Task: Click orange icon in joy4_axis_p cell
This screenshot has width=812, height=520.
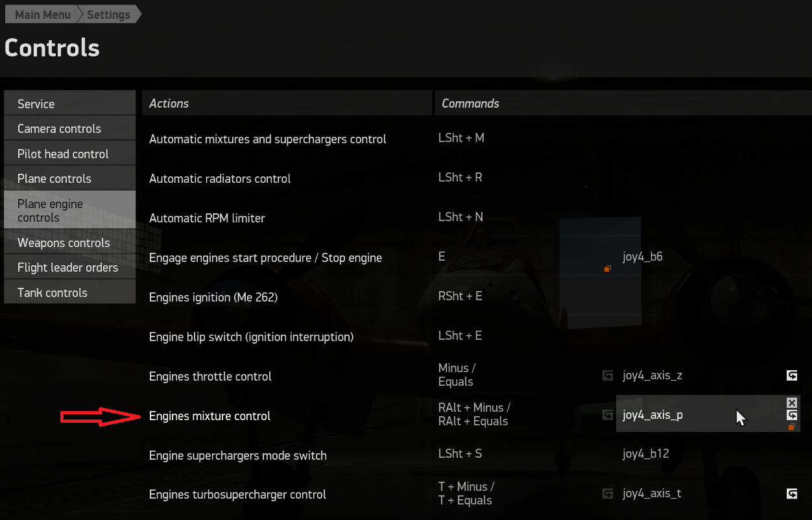Action: [791, 427]
